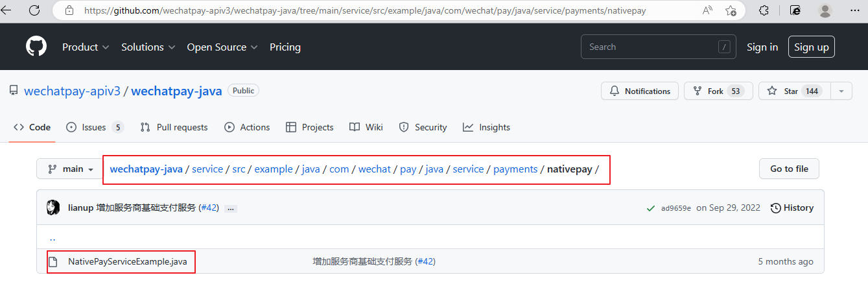This screenshot has height=297, width=868.
Task: Click lianup's commit author avatar
Action: tap(53, 208)
